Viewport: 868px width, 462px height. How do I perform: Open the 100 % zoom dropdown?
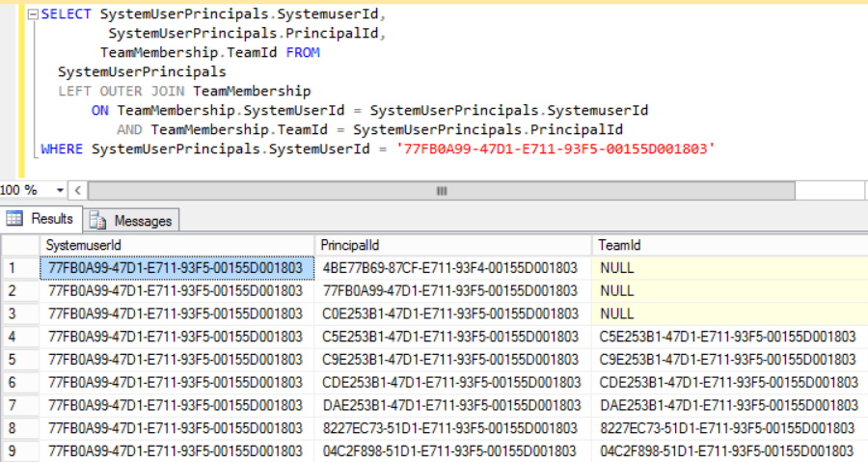(60, 190)
